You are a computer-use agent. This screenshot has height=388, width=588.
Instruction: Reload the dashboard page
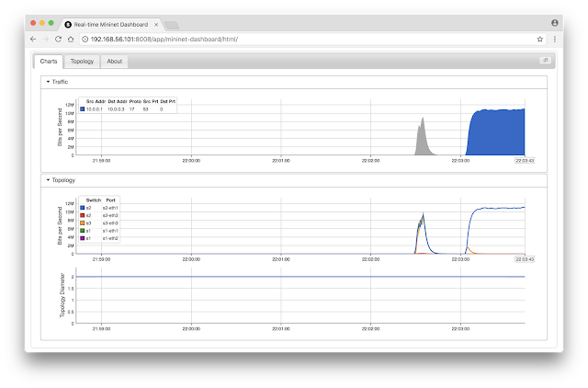tap(58, 39)
